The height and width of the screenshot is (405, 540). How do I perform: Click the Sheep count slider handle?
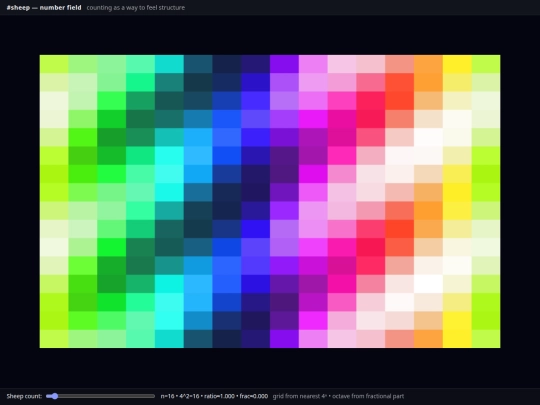click(55, 396)
